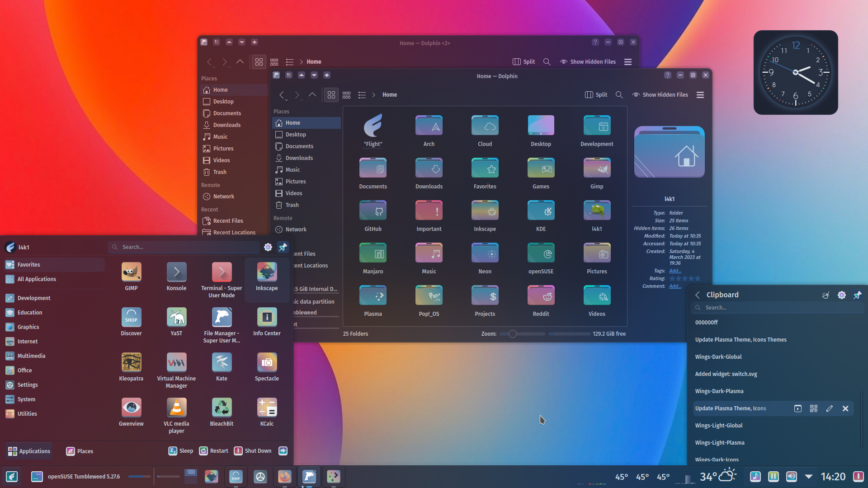Toggle Show Hidden Files in front Dolphin
The height and width of the screenshot is (488, 868).
coord(660,95)
